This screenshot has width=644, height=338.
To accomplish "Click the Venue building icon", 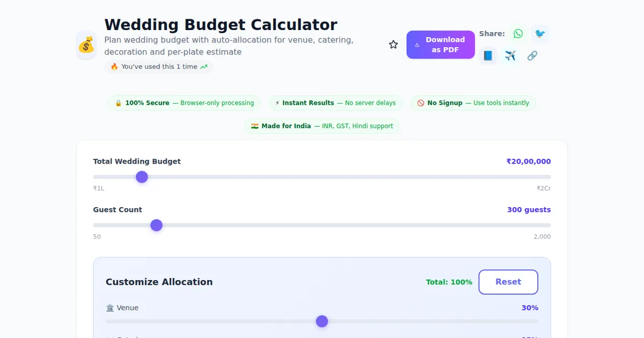I will point(110,308).
